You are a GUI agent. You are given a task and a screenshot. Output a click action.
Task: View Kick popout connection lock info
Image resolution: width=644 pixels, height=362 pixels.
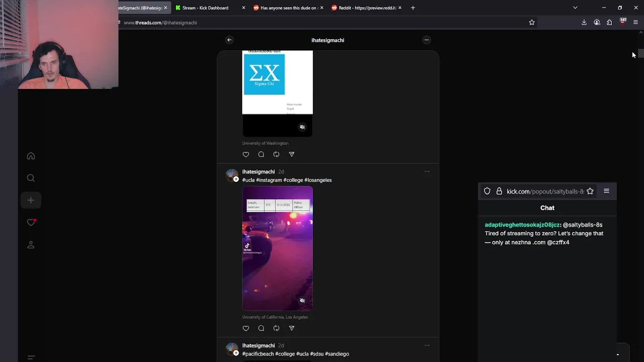pyautogui.click(x=499, y=191)
